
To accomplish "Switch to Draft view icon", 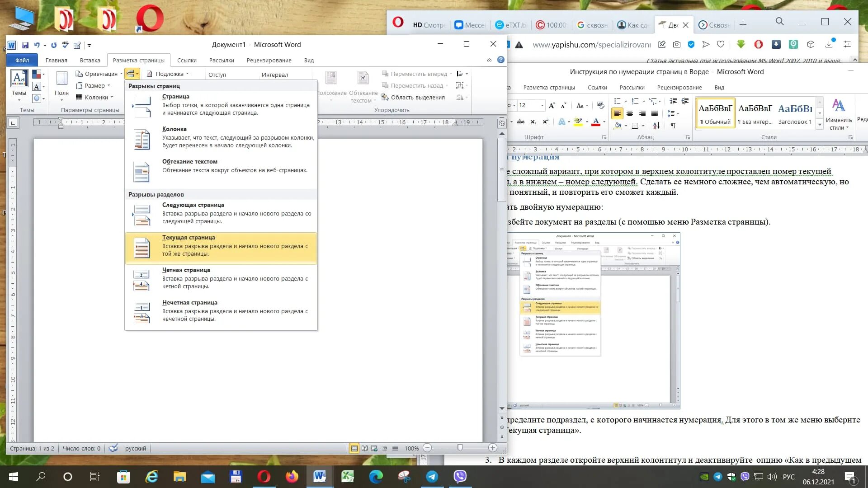I will (395, 448).
